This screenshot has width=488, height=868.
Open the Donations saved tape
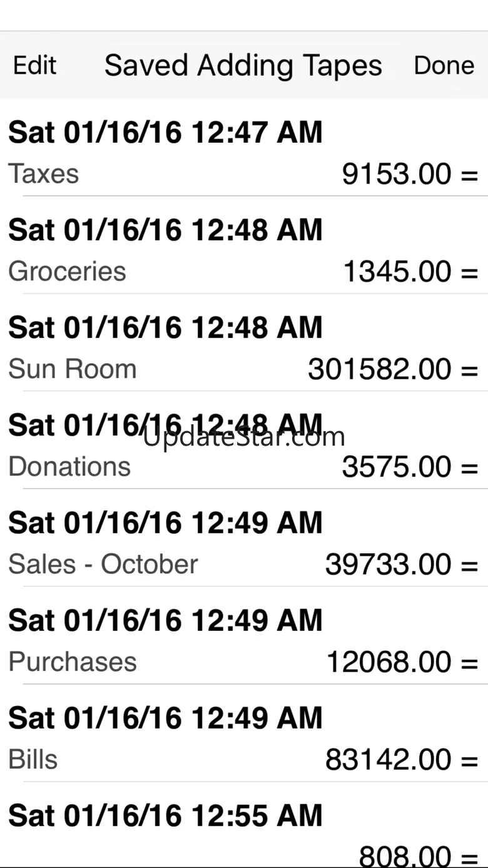coord(244,440)
